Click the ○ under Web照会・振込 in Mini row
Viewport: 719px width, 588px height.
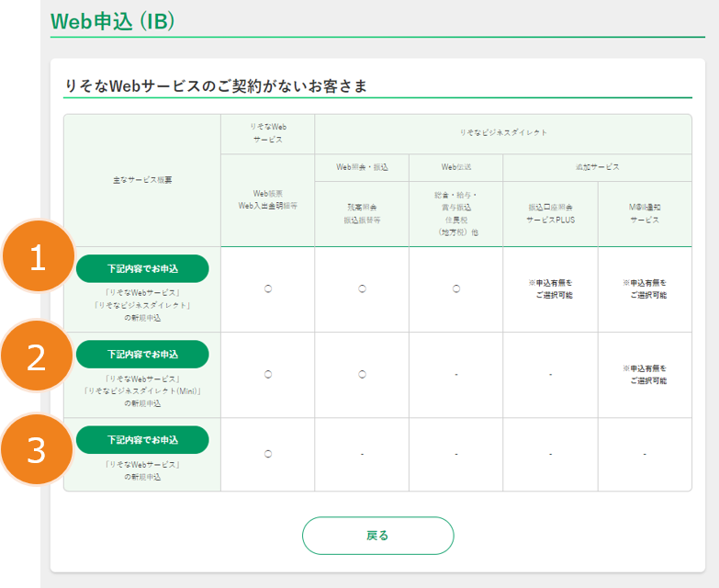(362, 375)
